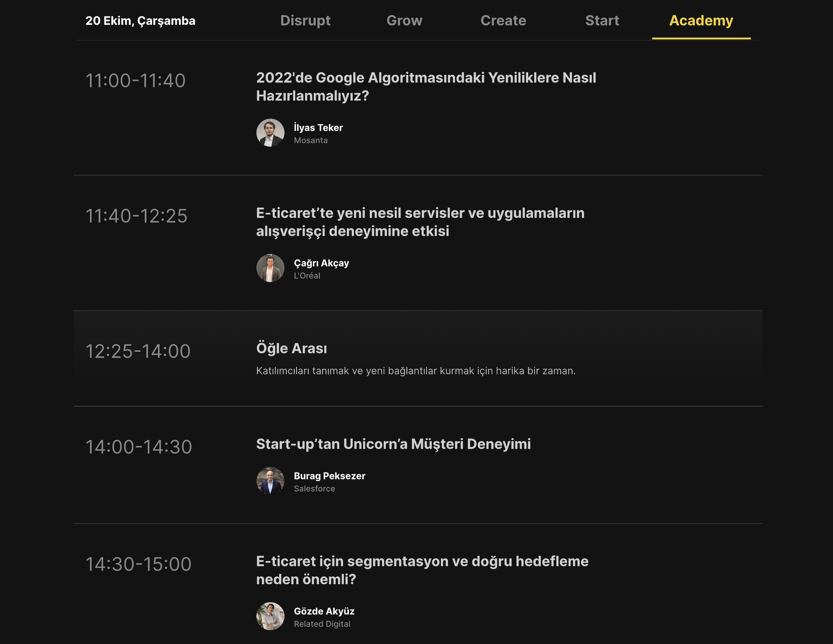The width and height of the screenshot is (833, 644).
Task: Click Çağrı Akçay's avatar picture
Action: (270, 268)
